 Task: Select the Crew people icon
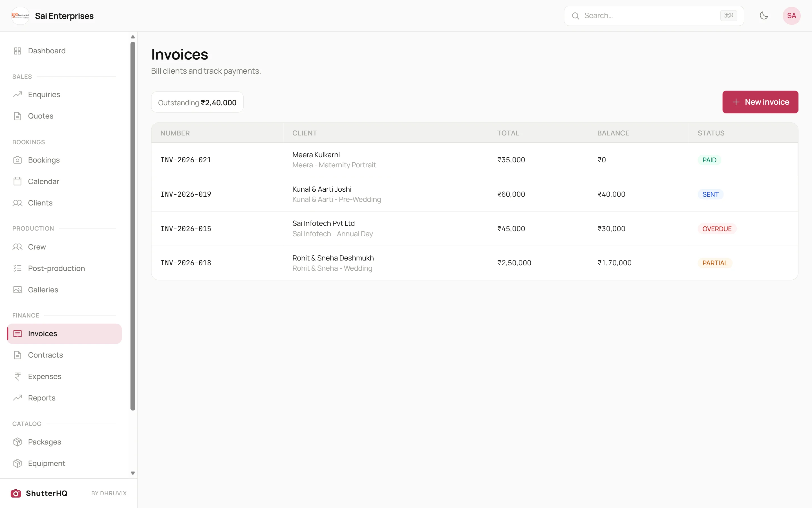(x=17, y=247)
